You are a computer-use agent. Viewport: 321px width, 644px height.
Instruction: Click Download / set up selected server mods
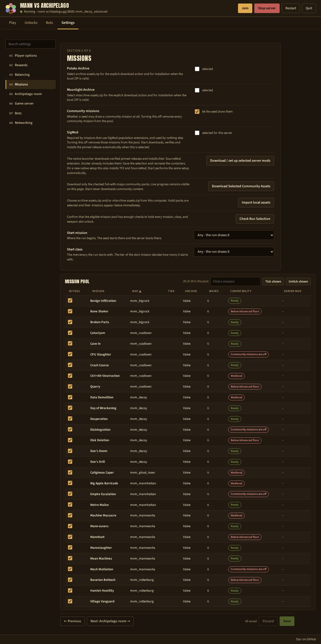coord(240,161)
